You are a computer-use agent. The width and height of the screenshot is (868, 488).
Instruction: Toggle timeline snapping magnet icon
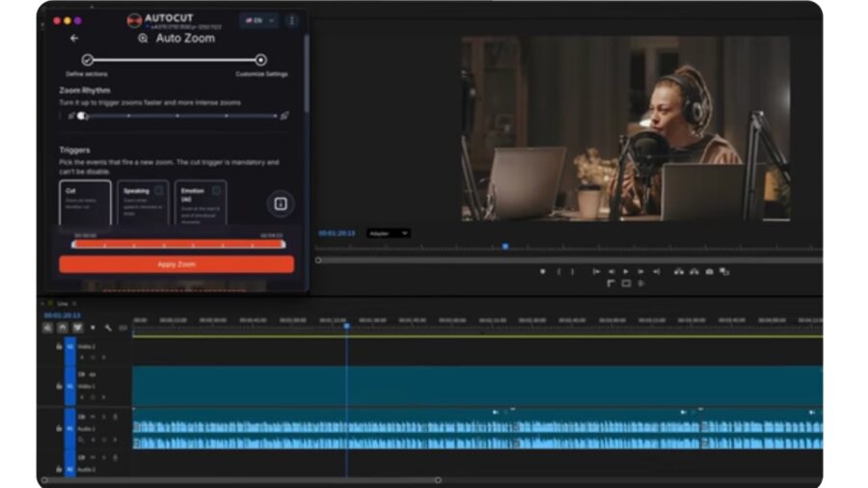point(63,328)
